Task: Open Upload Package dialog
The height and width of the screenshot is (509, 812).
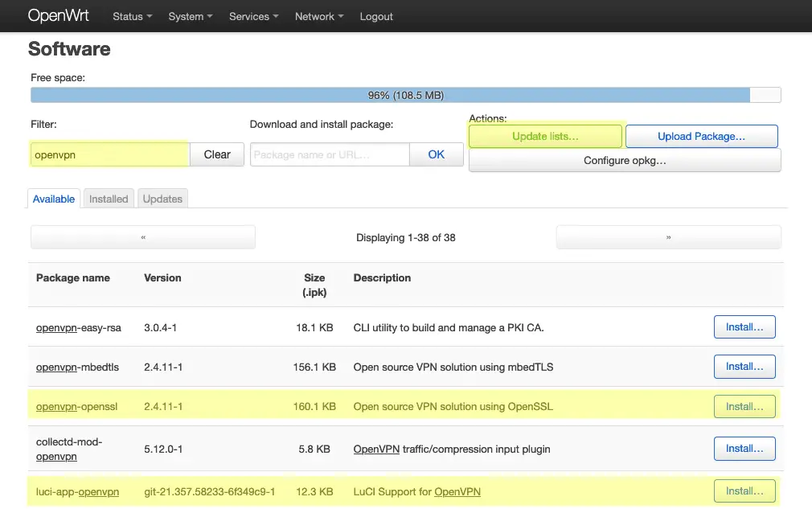Action: coord(701,136)
